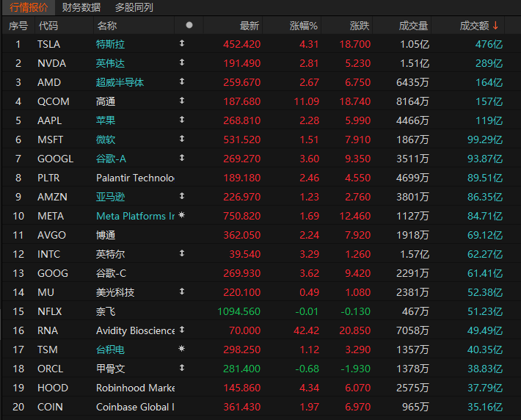Image resolution: width=521 pixels, height=420 pixels.
Task: Click the up-down marker icon for AMZN
Action: click(182, 196)
